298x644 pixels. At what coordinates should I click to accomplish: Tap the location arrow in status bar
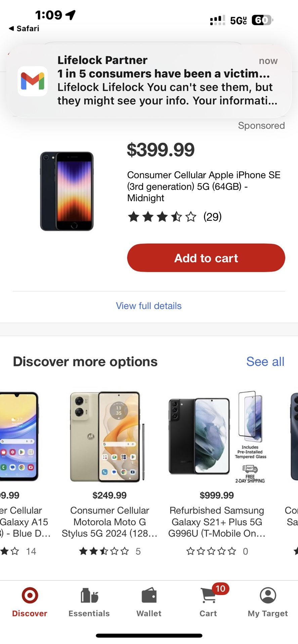point(71,15)
